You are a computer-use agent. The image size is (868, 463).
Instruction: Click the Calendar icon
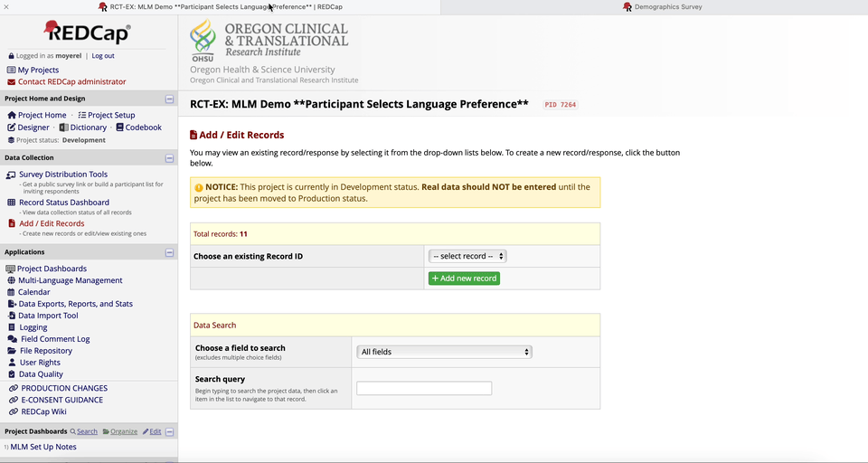tap(11, 292)
